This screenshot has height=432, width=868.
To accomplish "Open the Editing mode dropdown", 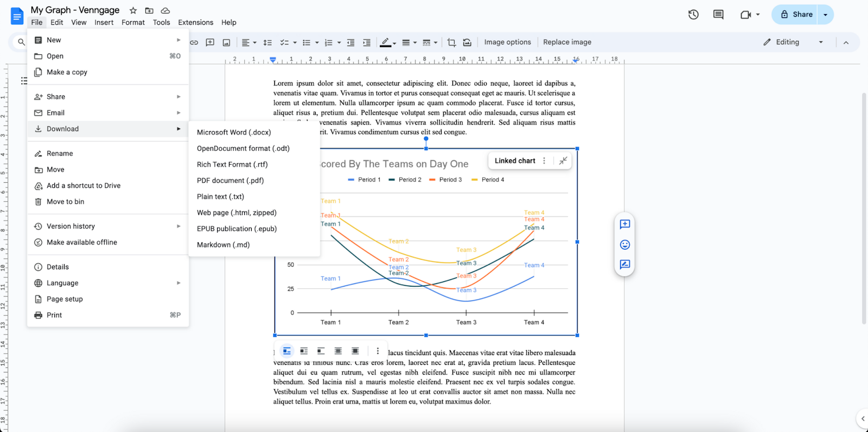I will 793,42.
